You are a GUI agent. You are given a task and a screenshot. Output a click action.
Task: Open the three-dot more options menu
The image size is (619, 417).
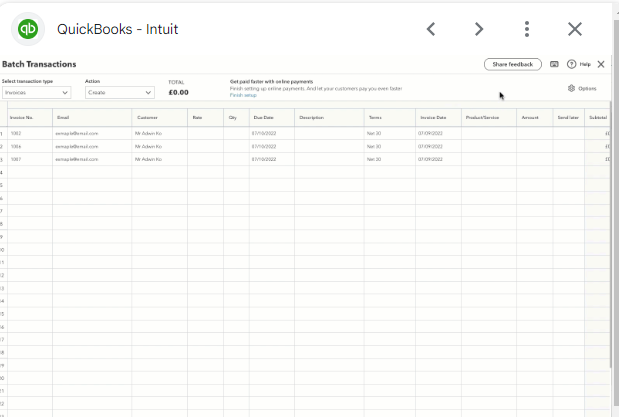pyautogui.click(x=527, y=29)
